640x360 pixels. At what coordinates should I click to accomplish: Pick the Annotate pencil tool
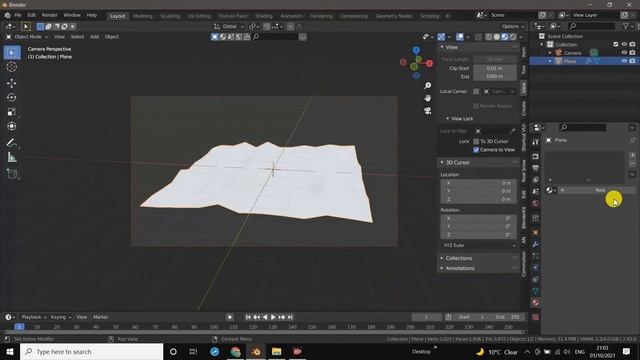click(11, 142)
